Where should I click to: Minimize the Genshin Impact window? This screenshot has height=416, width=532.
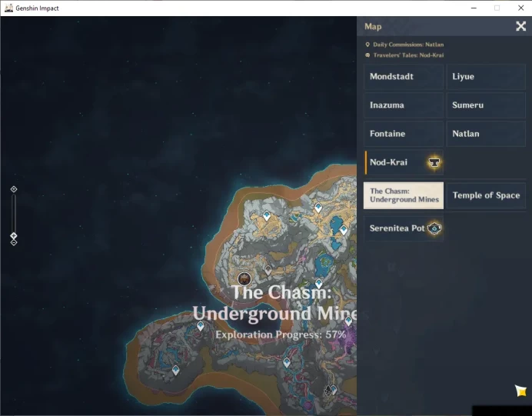tap(474, 8)
